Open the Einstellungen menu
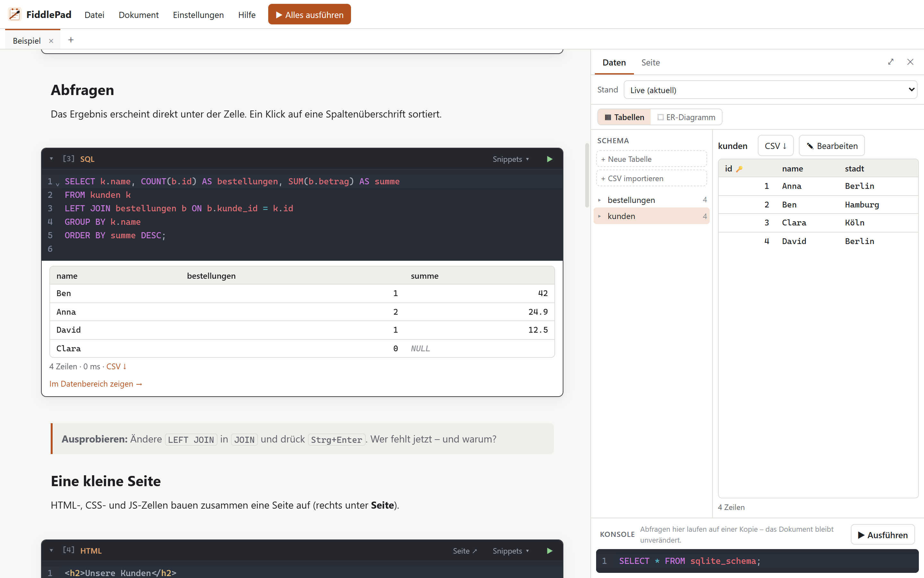 tap(198, 15)
